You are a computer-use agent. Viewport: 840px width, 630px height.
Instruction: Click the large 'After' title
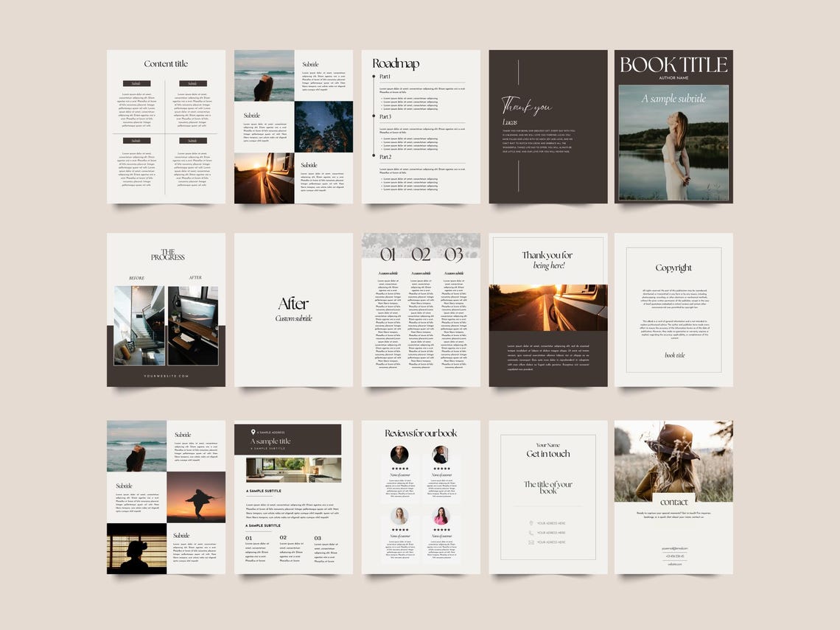(x=293, y=304)
